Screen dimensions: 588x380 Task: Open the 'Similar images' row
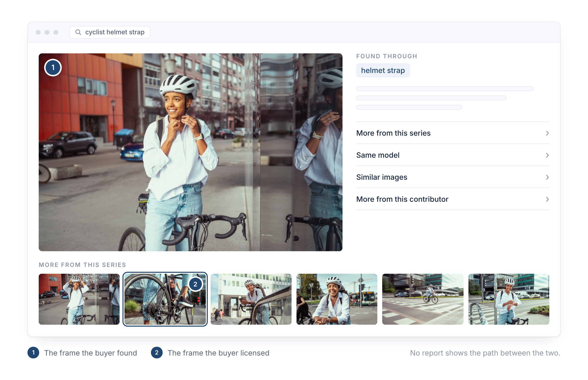(453, 177)
